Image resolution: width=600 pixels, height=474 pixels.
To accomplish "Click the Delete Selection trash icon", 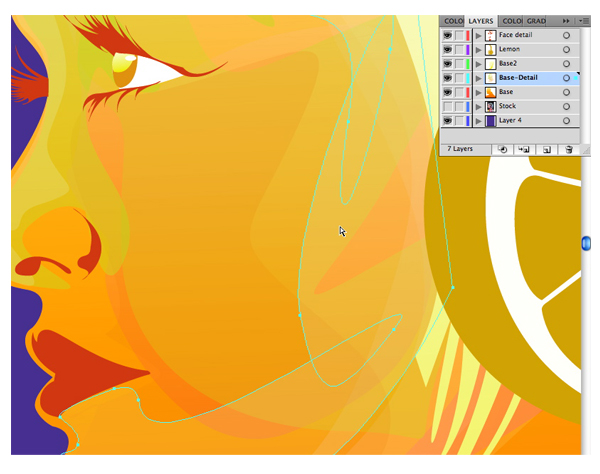I will point(569,150).
